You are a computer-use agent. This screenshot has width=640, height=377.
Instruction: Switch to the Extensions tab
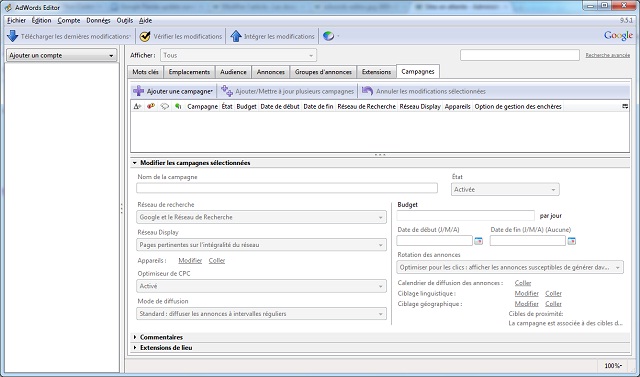tap(376, 72)
